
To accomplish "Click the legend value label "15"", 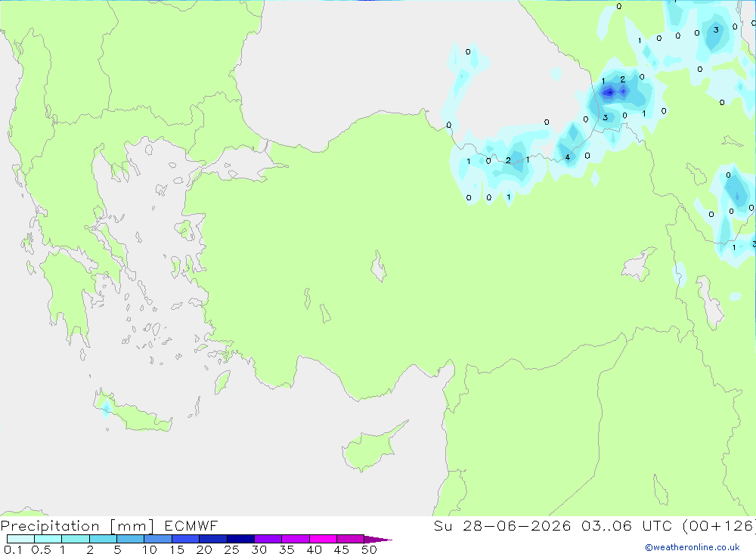I will [x=177, y=549].
